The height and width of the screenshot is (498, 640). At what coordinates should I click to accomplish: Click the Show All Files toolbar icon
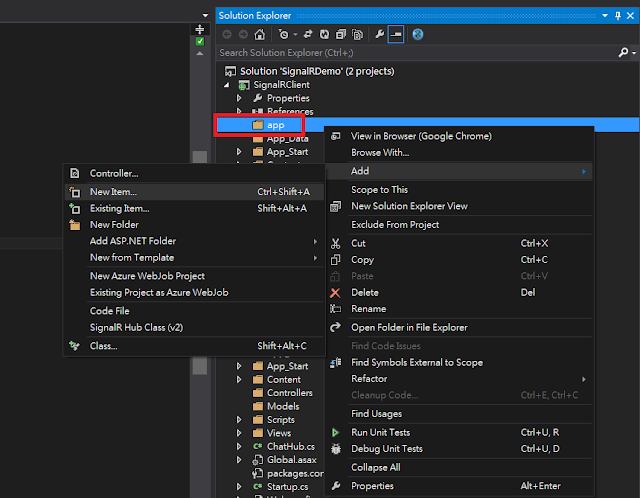click(x=358, y=34)
